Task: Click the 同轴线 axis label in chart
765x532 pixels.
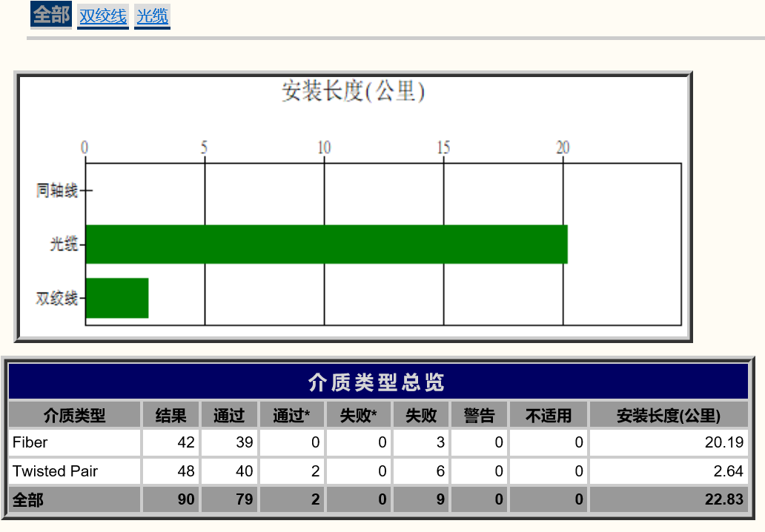Action: coord(57,190)
